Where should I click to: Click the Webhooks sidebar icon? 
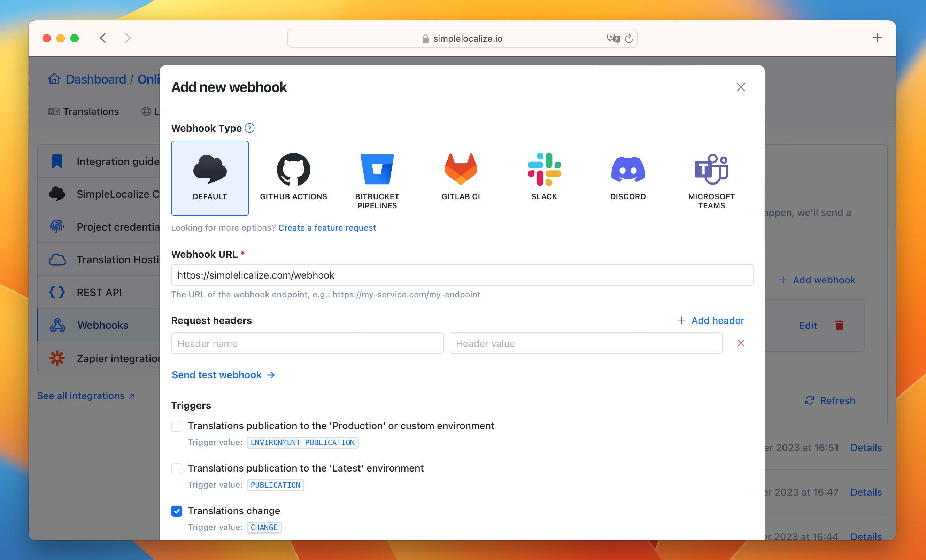click(57, 325)
